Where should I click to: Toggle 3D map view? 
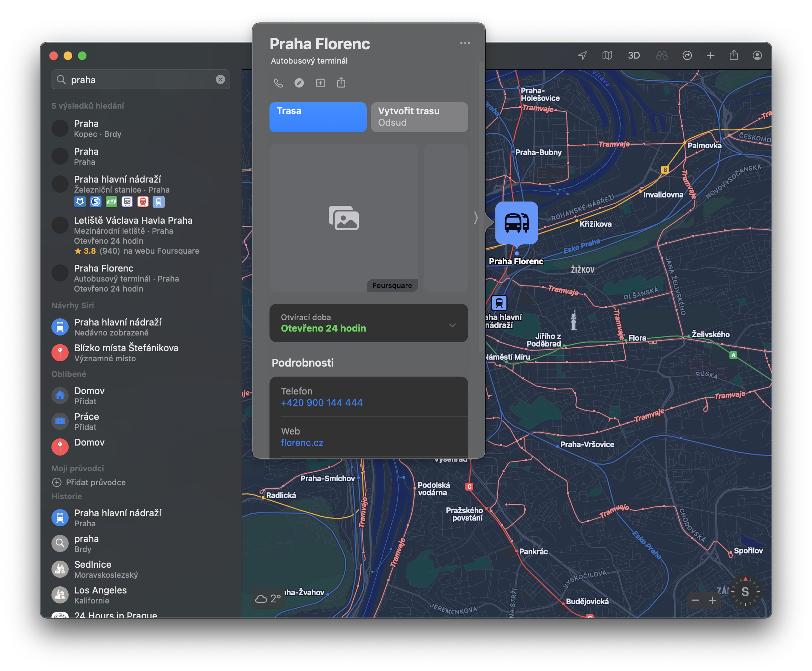tap(633, 55)
